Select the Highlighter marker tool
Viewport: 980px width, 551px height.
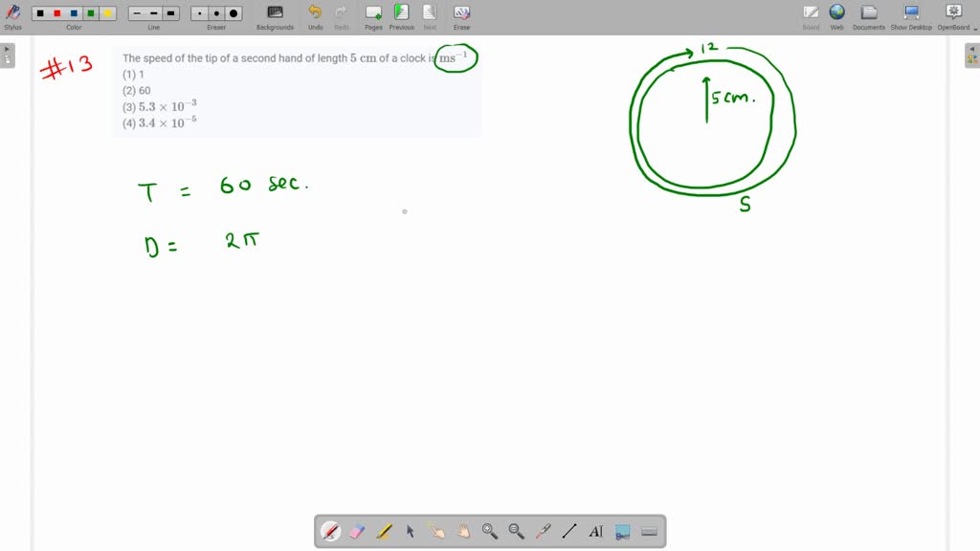pyautogui.click(x=384, y=532)
